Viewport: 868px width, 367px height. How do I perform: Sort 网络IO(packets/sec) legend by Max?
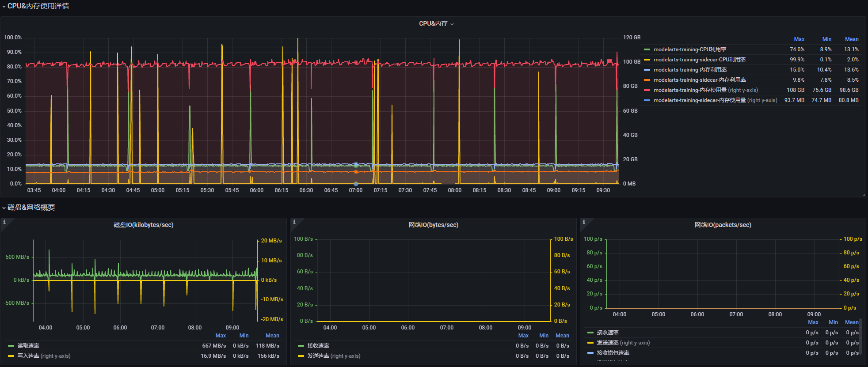coord(813,322)
